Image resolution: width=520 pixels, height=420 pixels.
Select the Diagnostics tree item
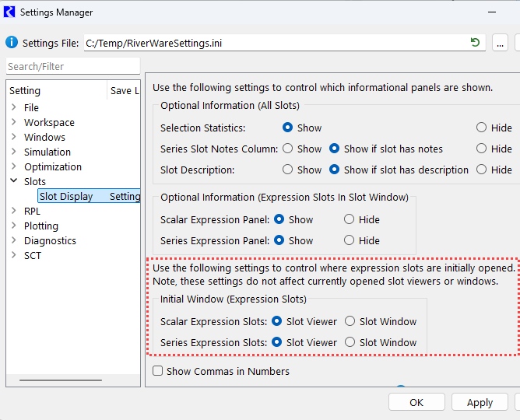(x=50, y=240)
